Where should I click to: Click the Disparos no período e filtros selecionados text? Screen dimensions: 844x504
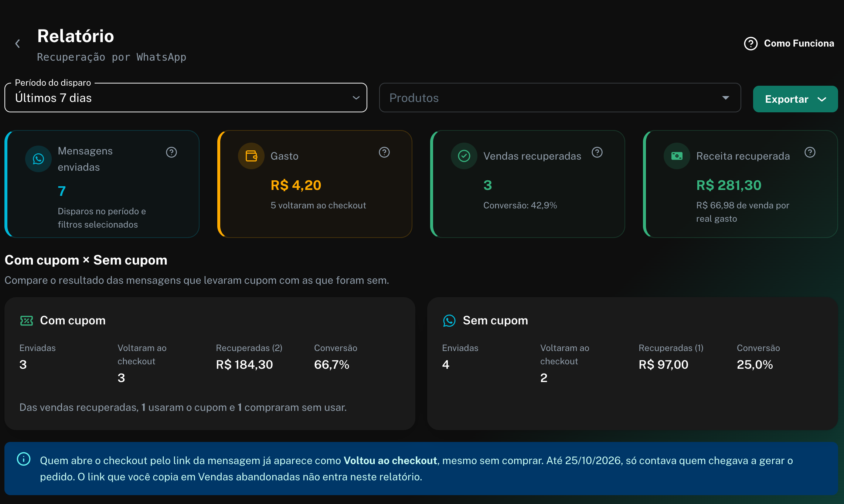[102, 218]
